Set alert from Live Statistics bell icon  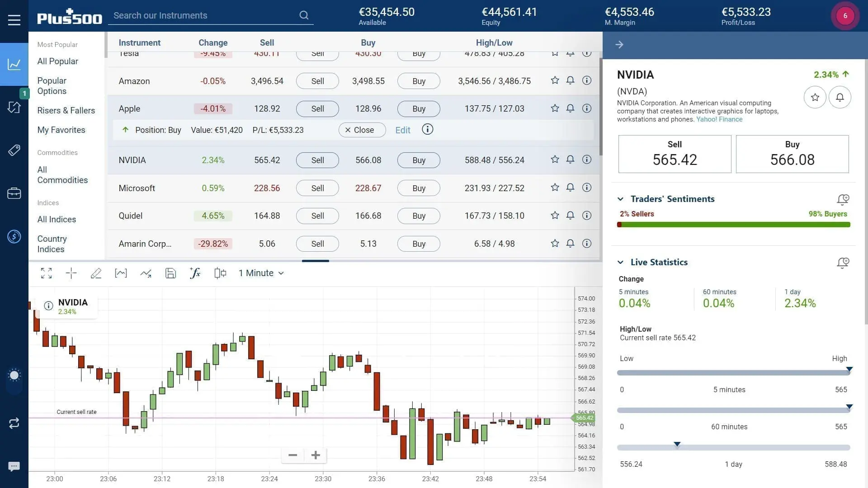(x=843, y=263)
